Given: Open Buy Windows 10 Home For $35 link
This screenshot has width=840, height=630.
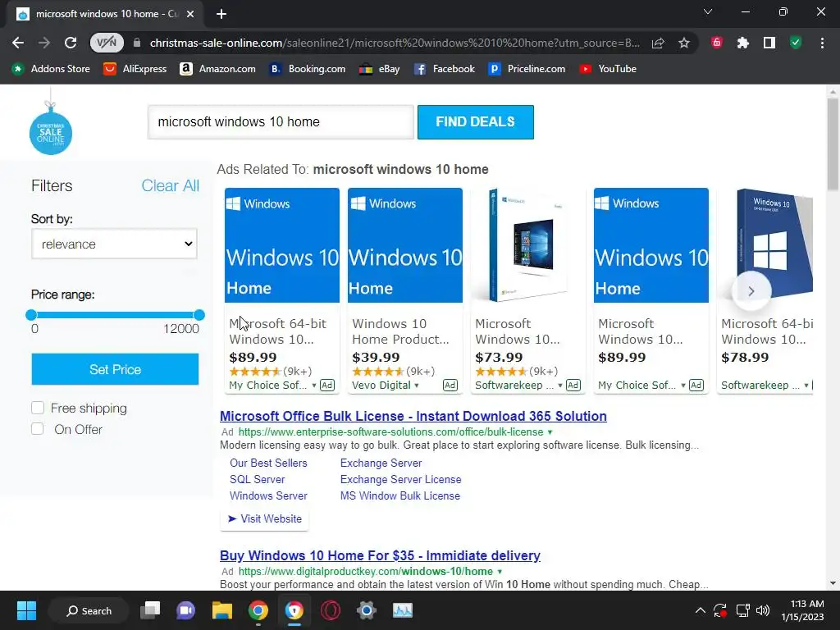Looking at the screenshot, I should (x=380, y=555).
